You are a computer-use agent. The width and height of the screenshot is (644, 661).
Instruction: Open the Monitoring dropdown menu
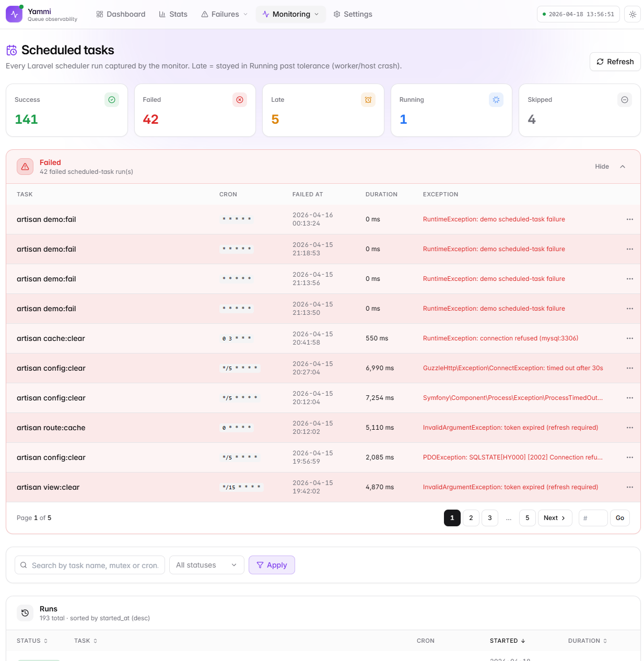point(291,14)
